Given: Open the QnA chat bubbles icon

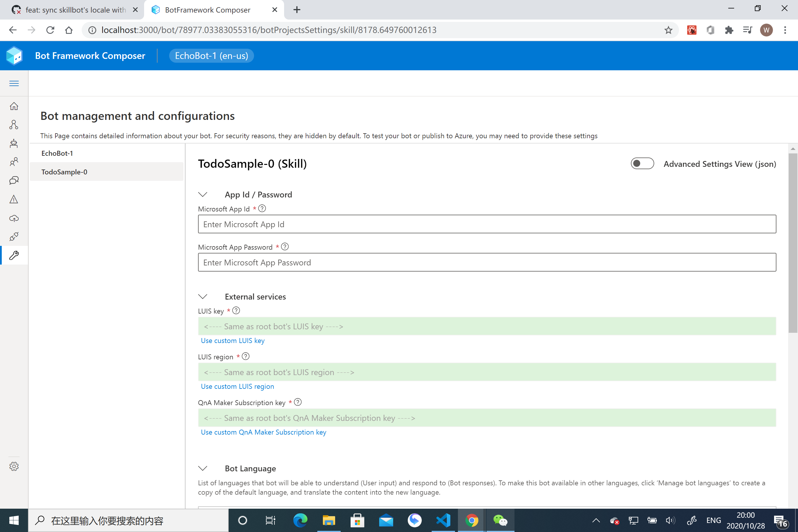Looking at the screenshot, I should 14,180.
